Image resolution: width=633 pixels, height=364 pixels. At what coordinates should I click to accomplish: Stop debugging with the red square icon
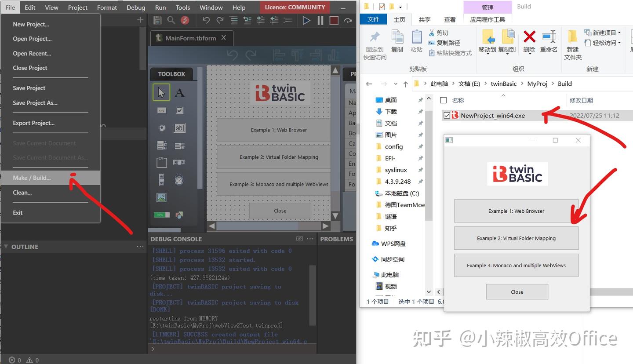tap(334, 20)
